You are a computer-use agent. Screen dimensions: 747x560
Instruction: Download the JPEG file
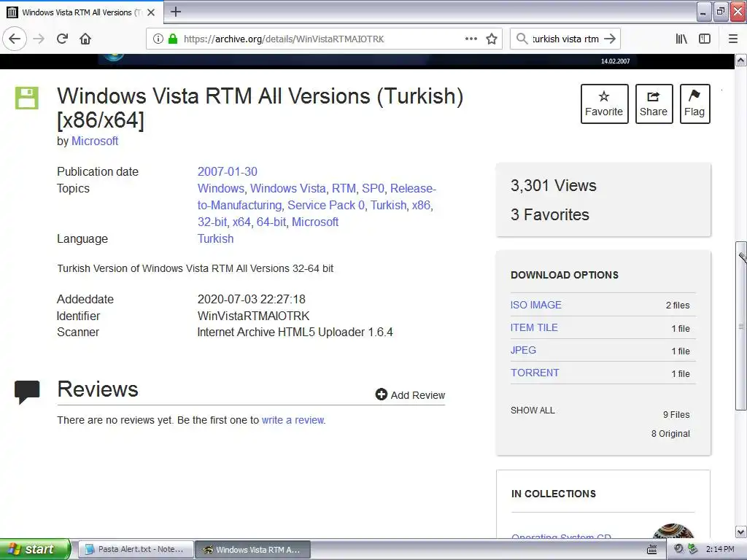523,350
